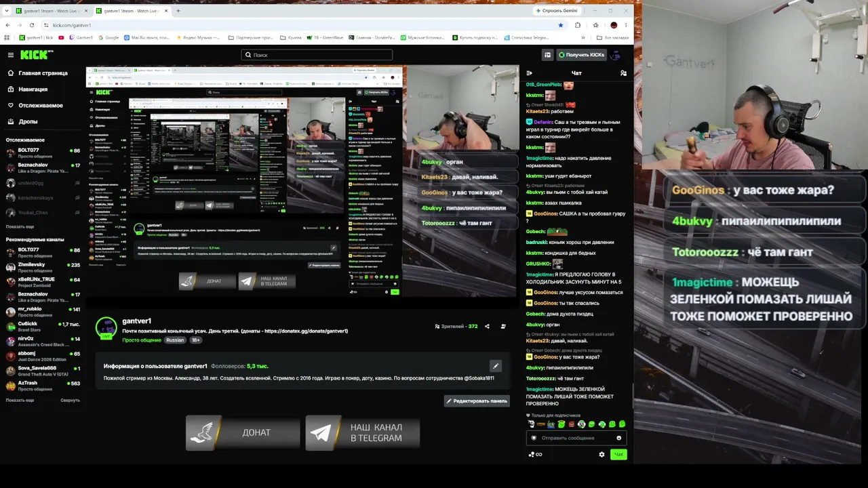Click the stream share icon
The width and height of the screenshot is (868, 488).
click(487, 326)
